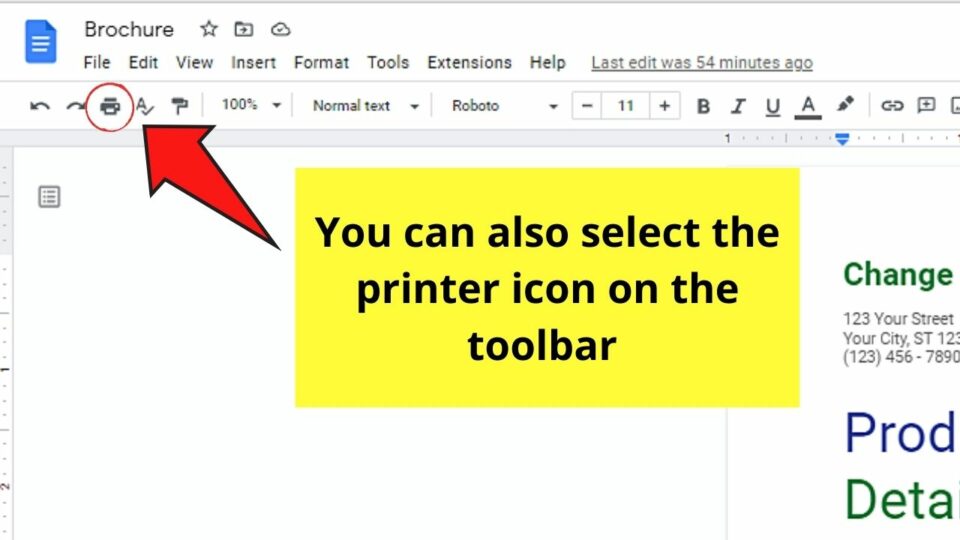Run spelling and grammar check
This screenshot has width=960, height=540.
pyautogui.click(x=144, y=106)
